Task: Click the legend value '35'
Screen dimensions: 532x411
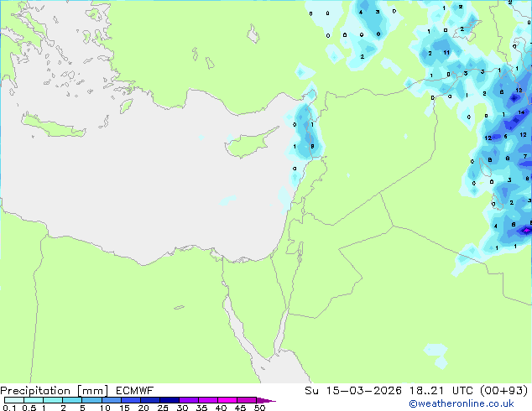Action: (x=201, y=408)
